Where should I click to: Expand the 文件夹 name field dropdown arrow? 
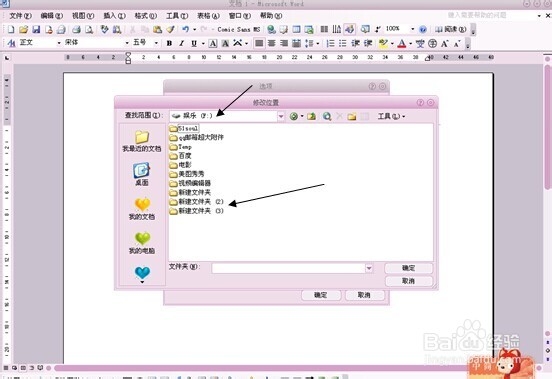point(369,268)
